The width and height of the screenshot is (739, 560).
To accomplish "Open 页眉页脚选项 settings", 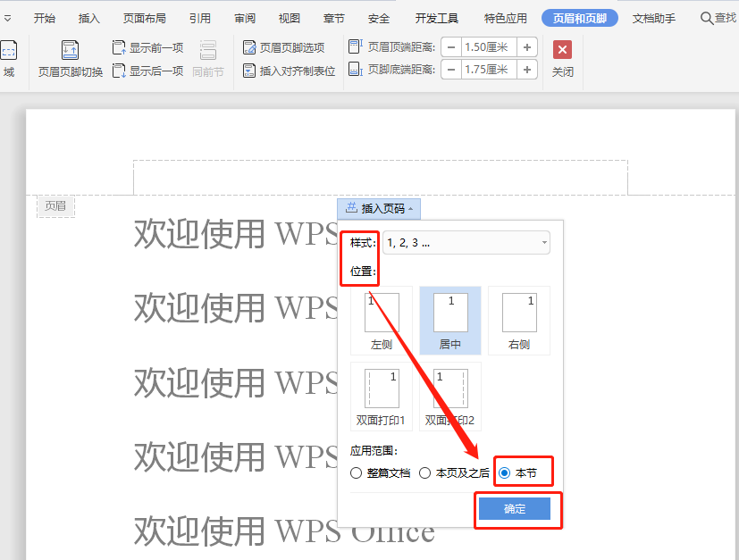I will (x=284, y=47).
